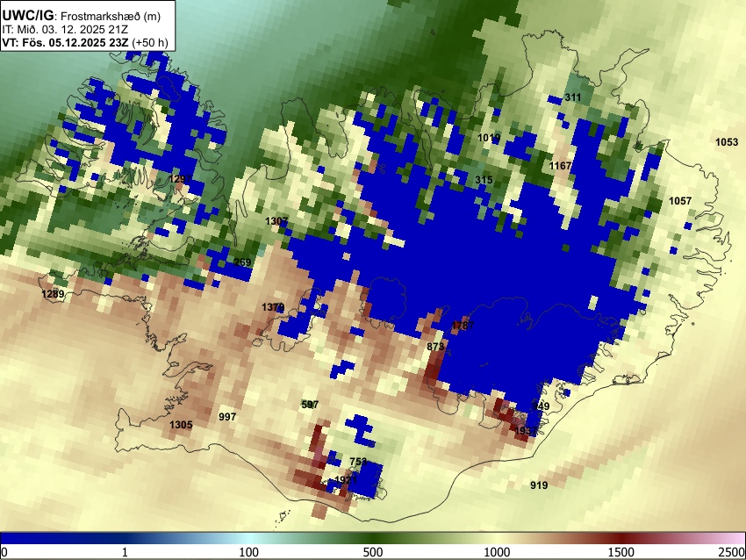Click the map value 1019
Screen dimensions: 746x560
489,138
